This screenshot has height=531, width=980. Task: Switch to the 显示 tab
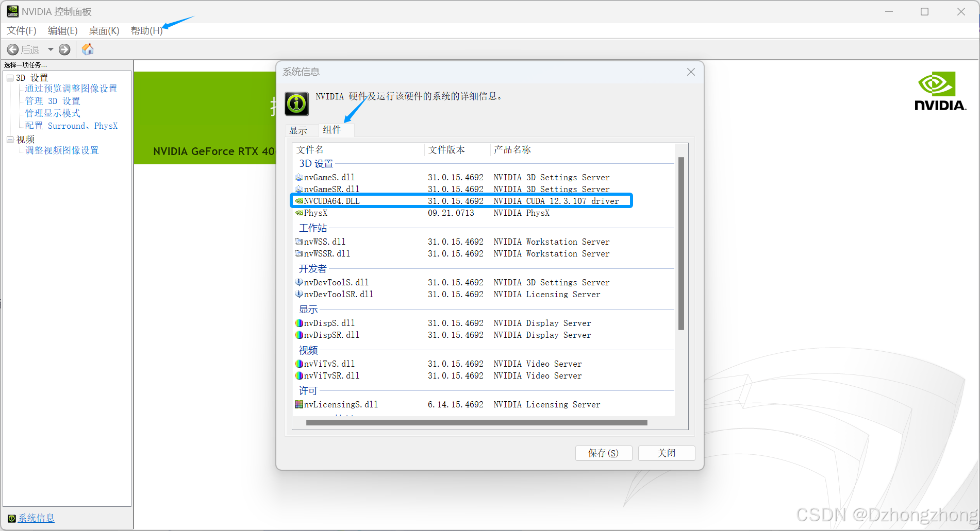coord(298,130)
